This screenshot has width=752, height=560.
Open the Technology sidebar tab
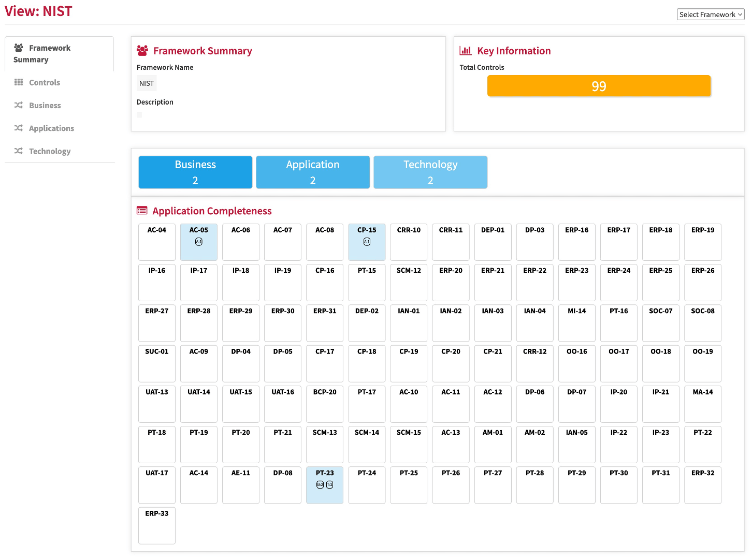[59, 151]
